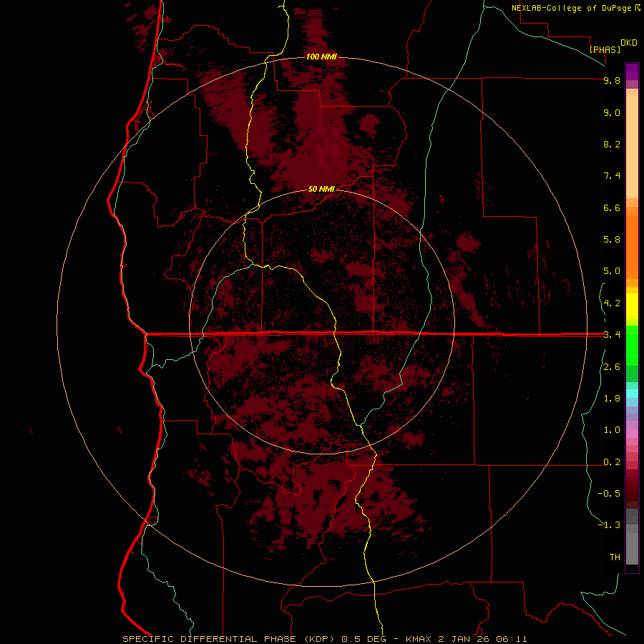644x644 pixels.
Task: Click the 9.8 value on the color scale
Action: [x=612, y=80]
